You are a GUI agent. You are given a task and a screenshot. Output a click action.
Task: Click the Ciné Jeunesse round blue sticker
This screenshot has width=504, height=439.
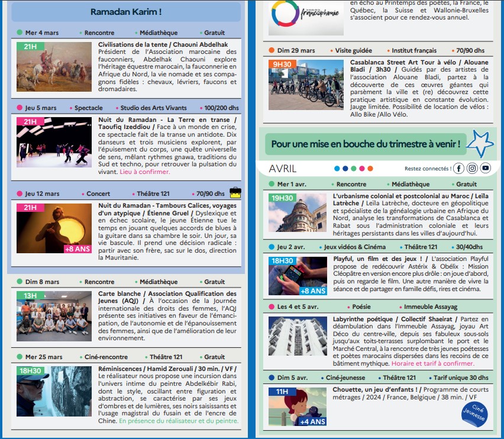coord(474,415)
